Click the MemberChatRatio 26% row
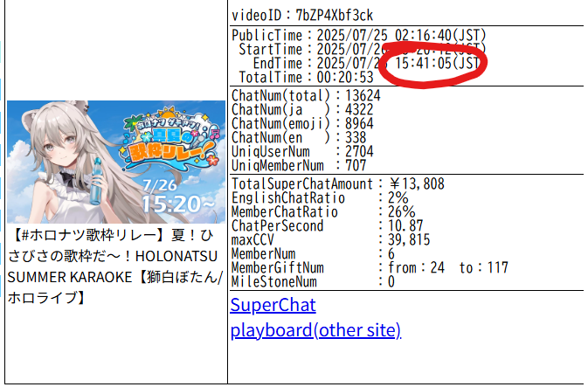Screen dimensions: 588x387 tap(323, 212)
